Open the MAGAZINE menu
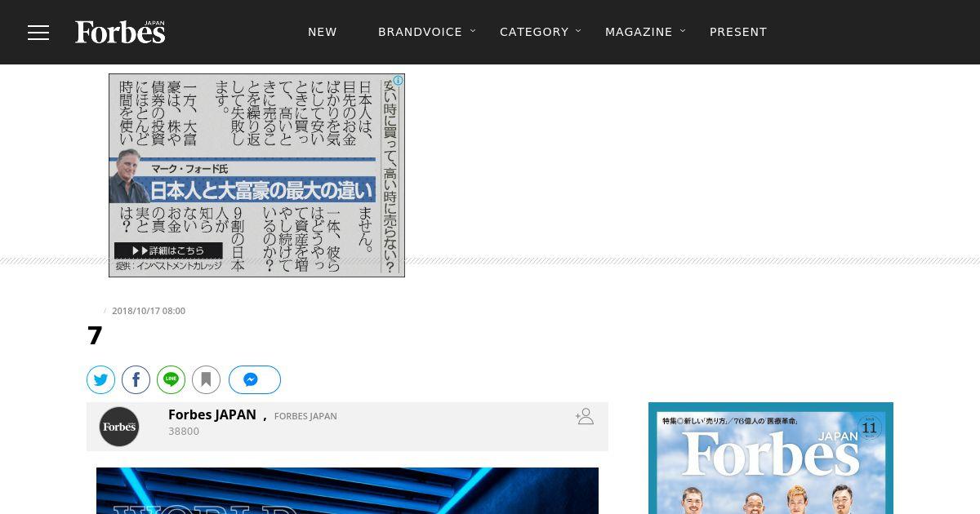The height and width of the screenshot is (514, 980). (x=639, y=32)
